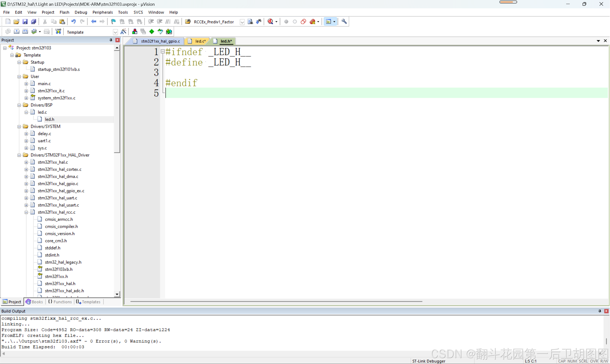The image size is (610, 364).
Task: Create a new file with toolbar icon
Action: coord(8,22)
